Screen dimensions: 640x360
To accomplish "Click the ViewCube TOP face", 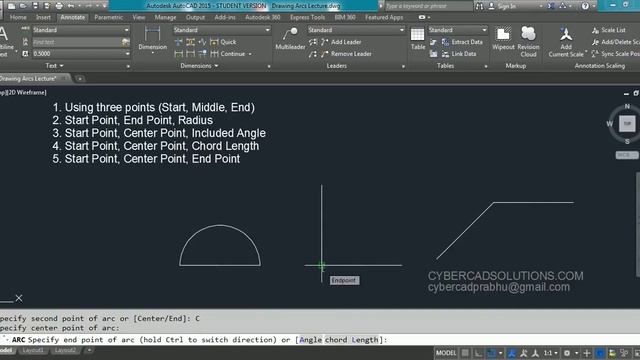I will 627,124.
